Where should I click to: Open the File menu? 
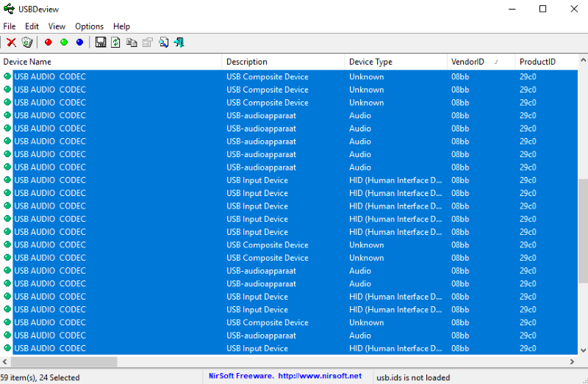point(10,26)
